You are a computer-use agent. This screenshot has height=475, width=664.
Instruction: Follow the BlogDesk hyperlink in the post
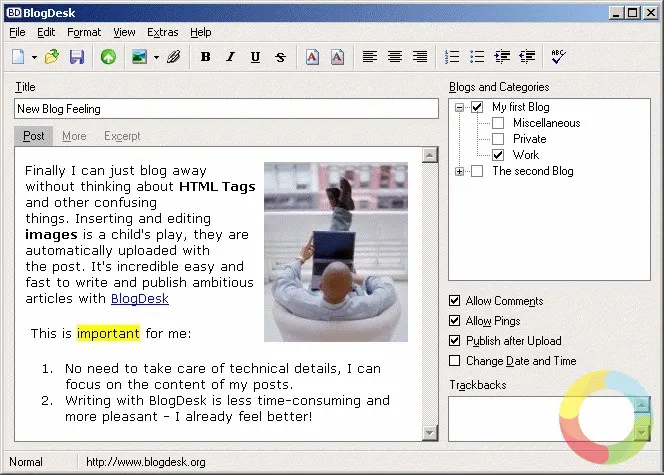pos(140,298)
